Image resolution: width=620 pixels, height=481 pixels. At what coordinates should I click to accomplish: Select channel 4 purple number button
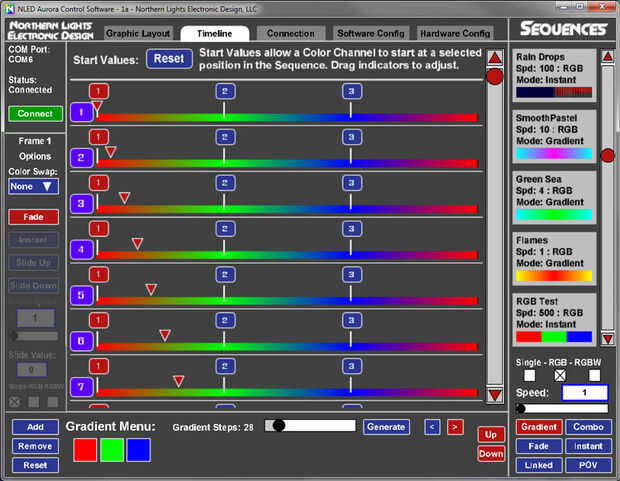81,250
